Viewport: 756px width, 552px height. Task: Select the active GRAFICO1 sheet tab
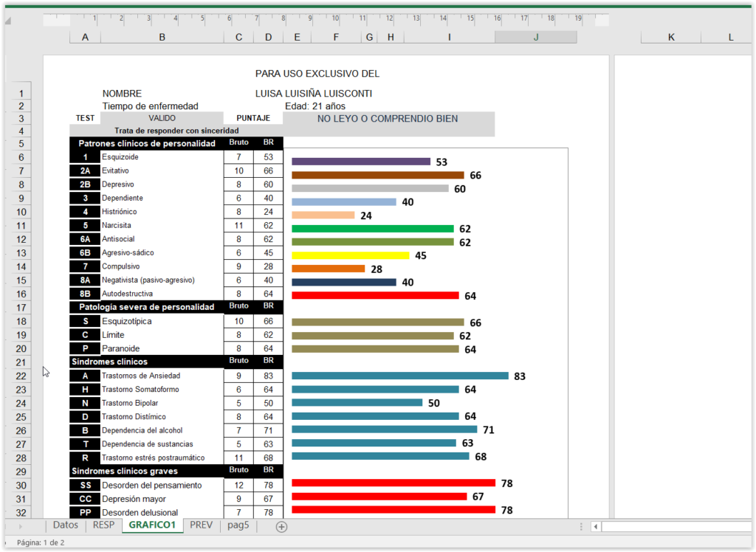click(x=152, y=525)
